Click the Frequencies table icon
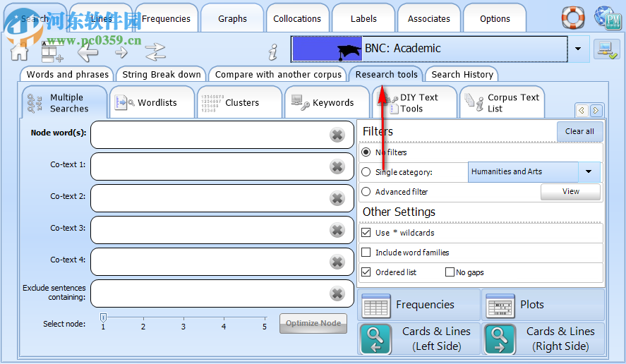 (376, 305)
